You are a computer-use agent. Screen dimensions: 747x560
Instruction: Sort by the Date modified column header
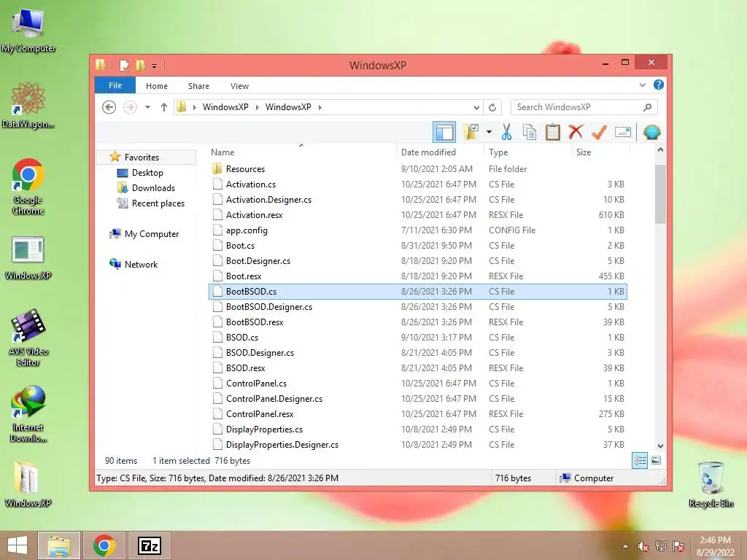(x=440, y=152)
